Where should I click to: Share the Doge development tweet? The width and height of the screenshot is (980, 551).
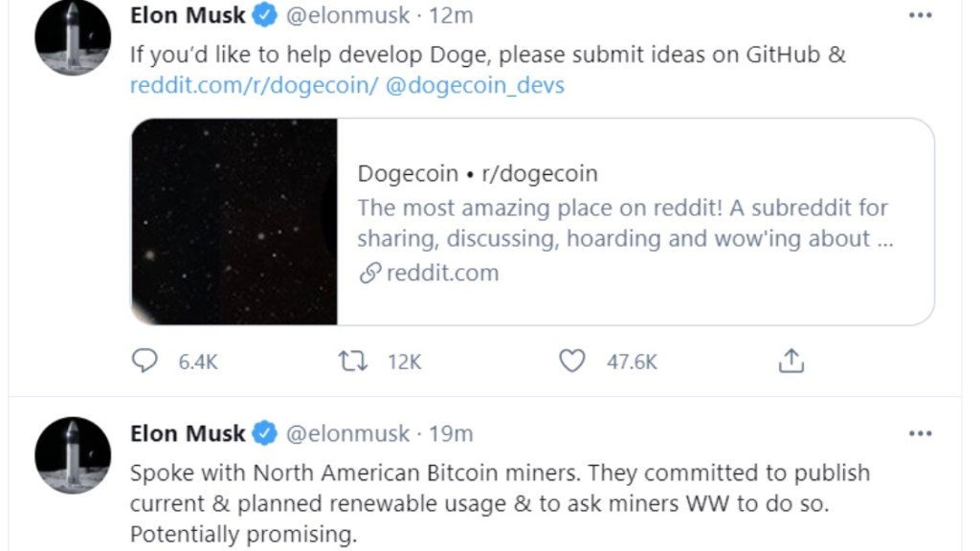click(x=791, y=361)
